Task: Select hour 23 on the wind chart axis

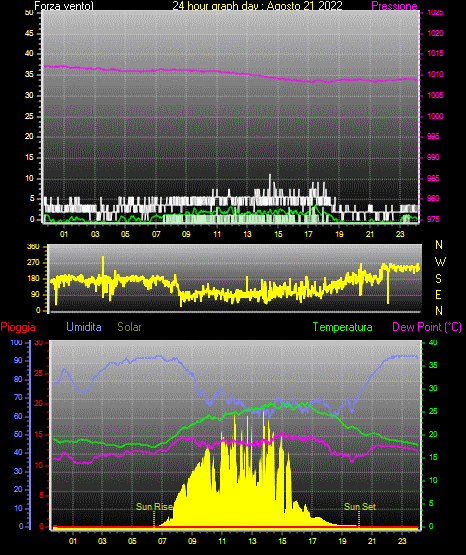Action: click(x=400, y=234)
